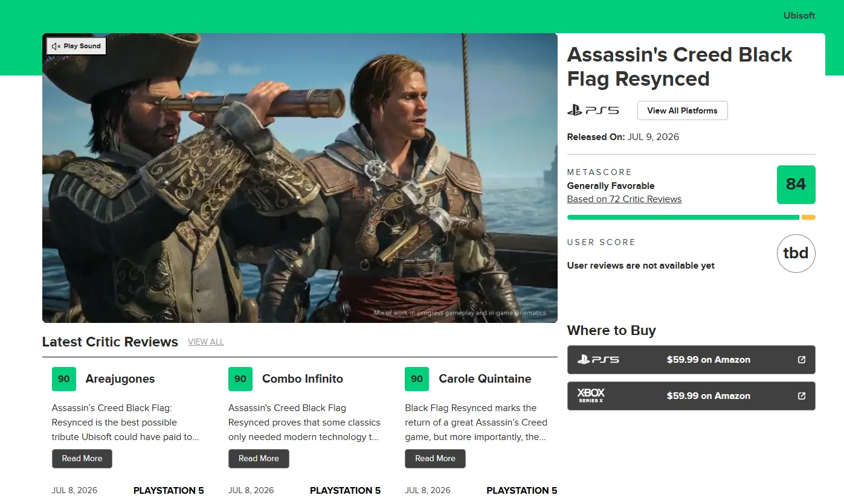
Task: Click Xbox Series X logo in Where to Buy
Action: click(x=591, y=396)
